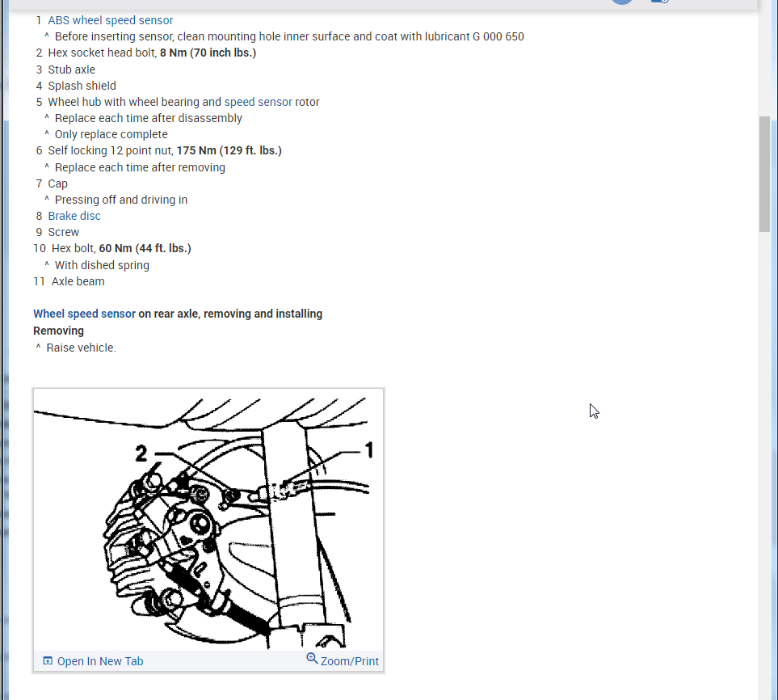
Task: Click the Zoom/Print magnifier icon
Action: [312, 658]
